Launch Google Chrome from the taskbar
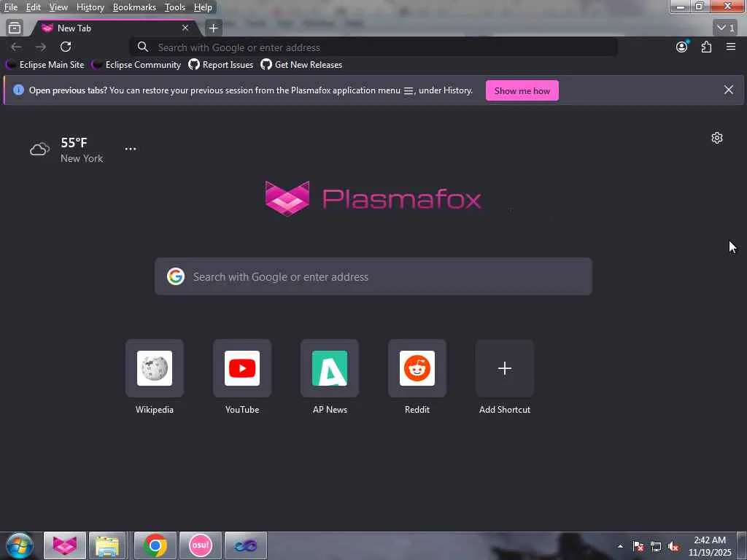This screenshot has width=747, height=560. [x=155, y=545]
